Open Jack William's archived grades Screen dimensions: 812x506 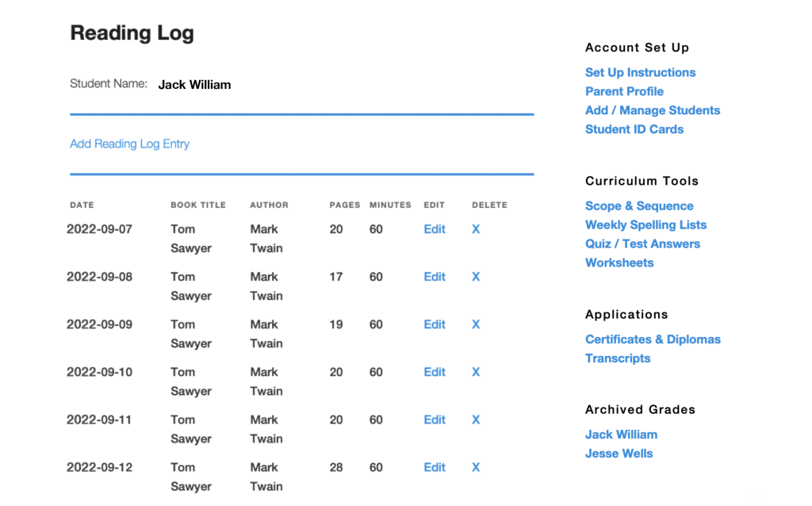tap(621, 434)
